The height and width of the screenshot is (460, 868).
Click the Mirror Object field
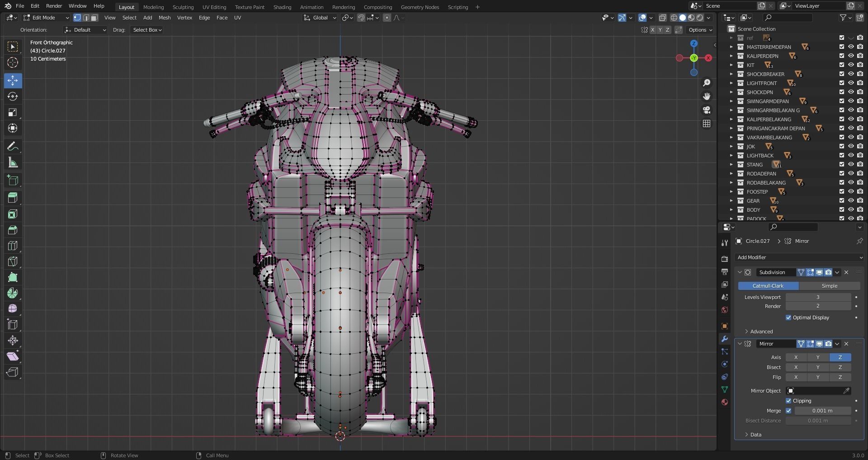pyautogui.click(x=818, y=391)
